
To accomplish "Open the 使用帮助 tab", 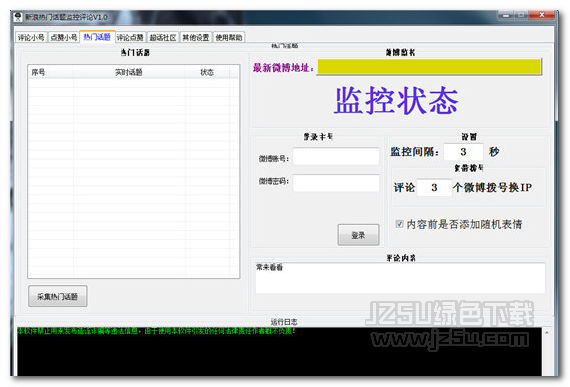I will coord(229,37).
